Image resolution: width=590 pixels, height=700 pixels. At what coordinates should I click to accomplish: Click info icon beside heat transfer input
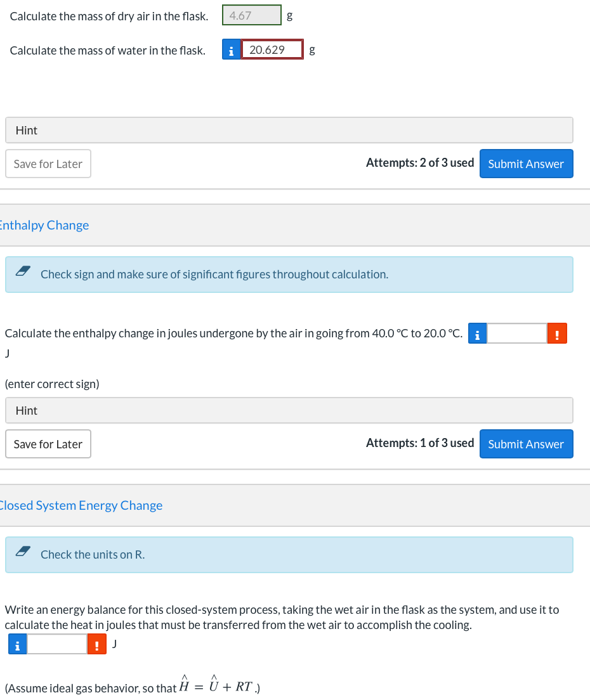pos(17,644)
